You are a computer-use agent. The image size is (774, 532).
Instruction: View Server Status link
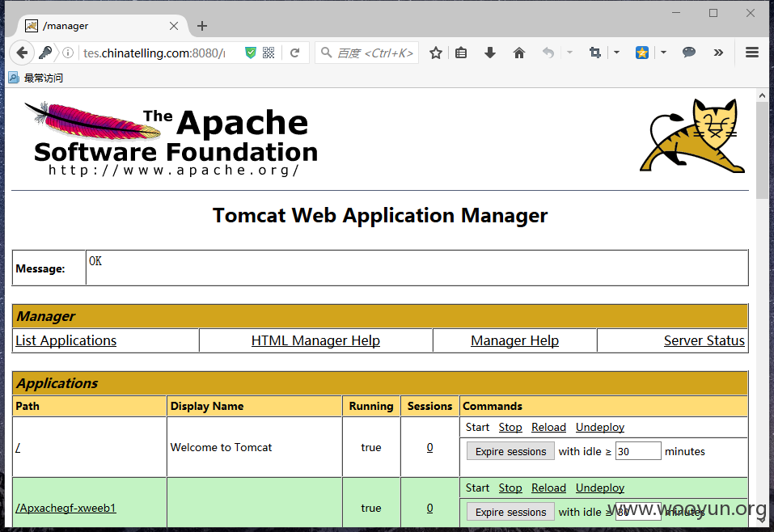pos(704,340)
